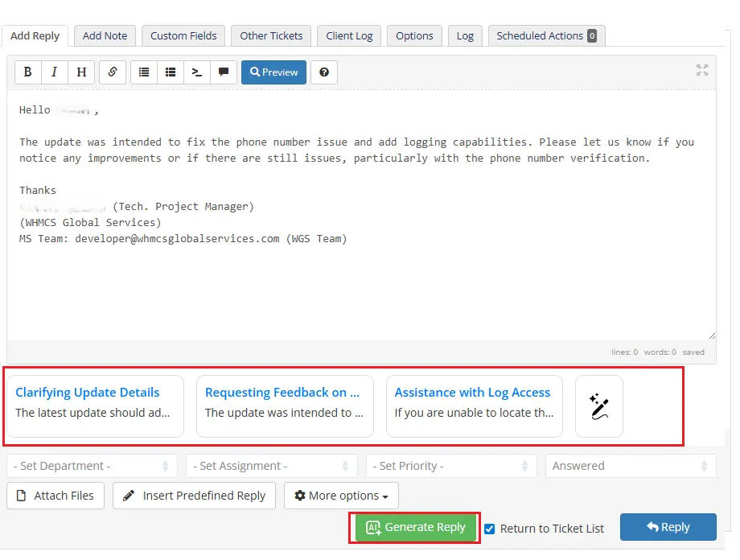Image resolution: width=740 pixels, height=560 pixels.
Task: Click the Generate Reply button
Action: coord(415,527)
